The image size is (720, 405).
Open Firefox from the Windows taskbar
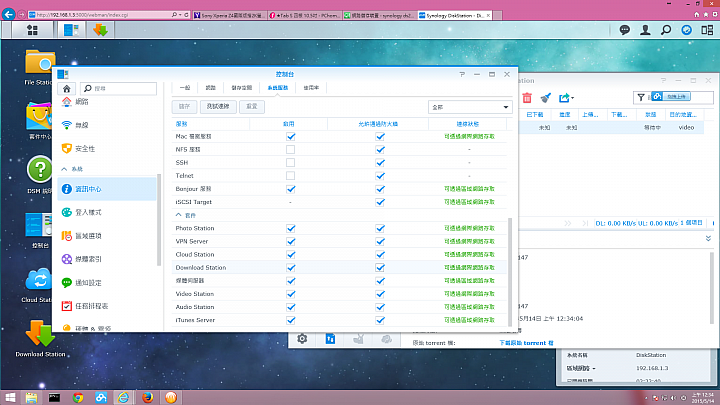(x=147, y=397)
